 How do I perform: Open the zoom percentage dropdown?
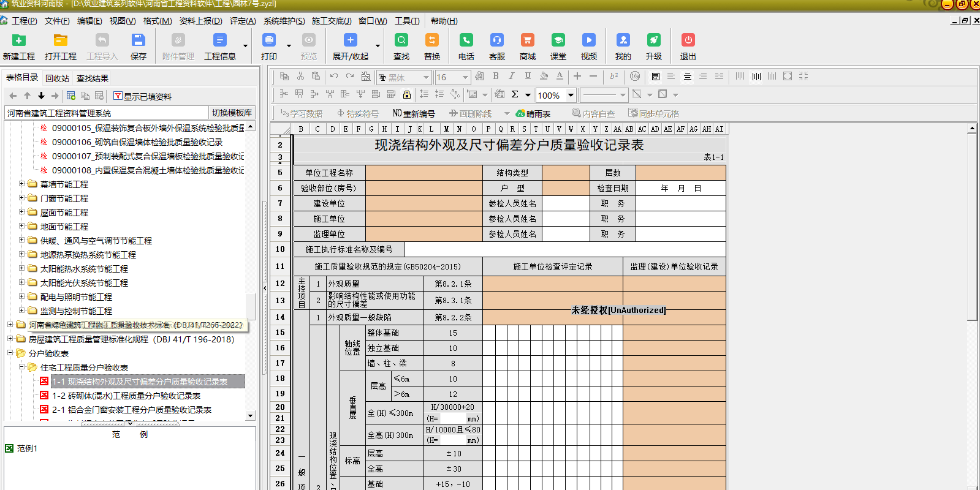571,95
